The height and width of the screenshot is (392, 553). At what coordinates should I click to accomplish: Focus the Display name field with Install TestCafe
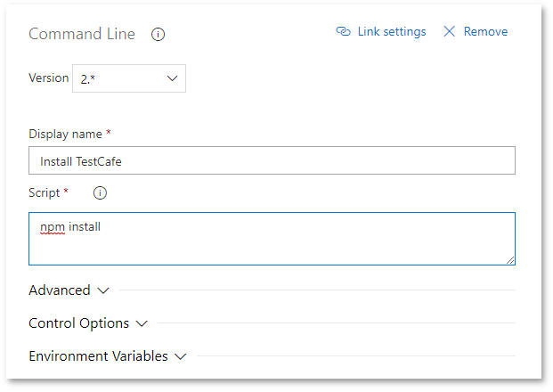coord(272,160)
